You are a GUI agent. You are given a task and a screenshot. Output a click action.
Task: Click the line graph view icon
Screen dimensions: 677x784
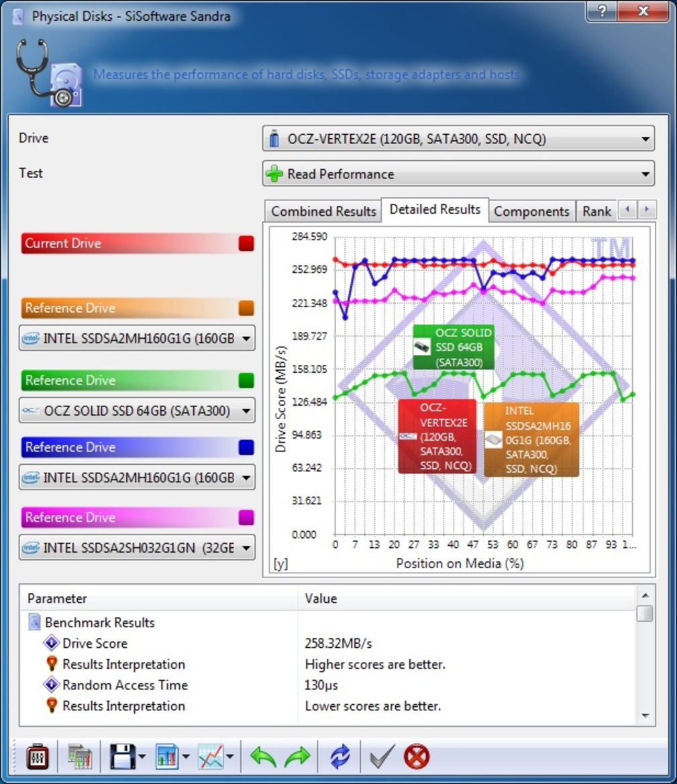tap(211, 757)
